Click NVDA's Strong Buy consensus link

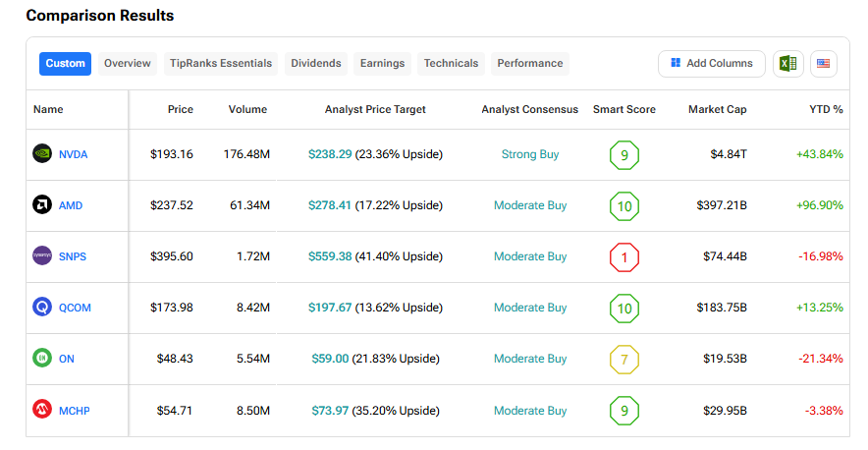[x=530, y=154]
